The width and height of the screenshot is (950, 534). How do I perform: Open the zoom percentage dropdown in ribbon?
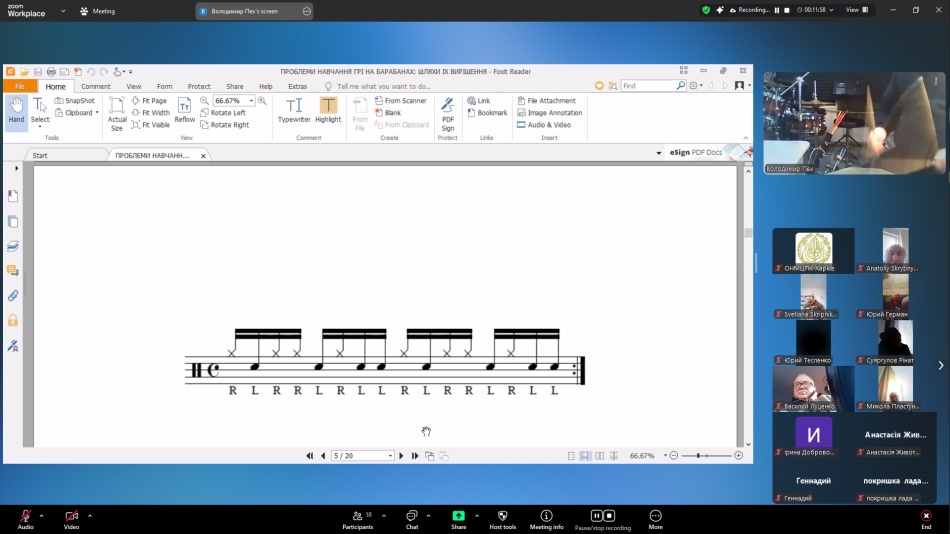point(251,101)
